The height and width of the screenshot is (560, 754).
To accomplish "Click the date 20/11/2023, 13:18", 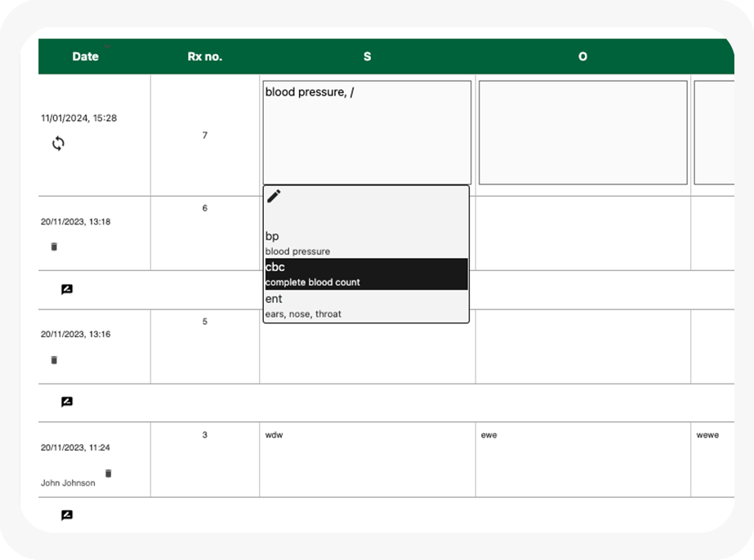I will coord(75,221).
